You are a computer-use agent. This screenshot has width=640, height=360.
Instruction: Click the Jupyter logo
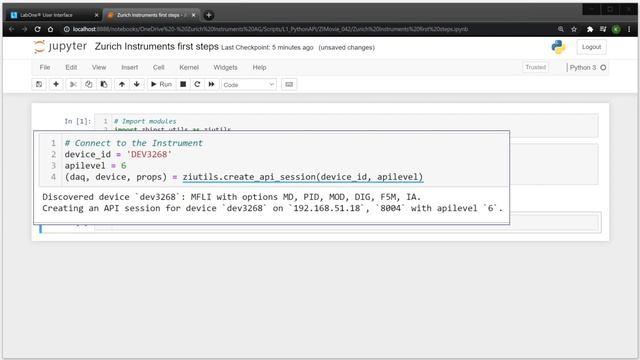pos(60,47)
